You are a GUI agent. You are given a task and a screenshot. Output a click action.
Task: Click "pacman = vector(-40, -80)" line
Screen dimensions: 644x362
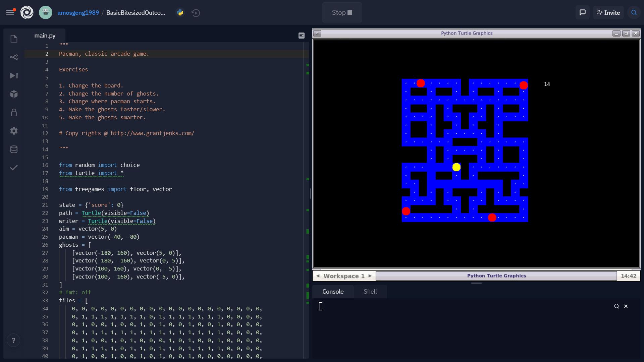[x=99, y=237]
